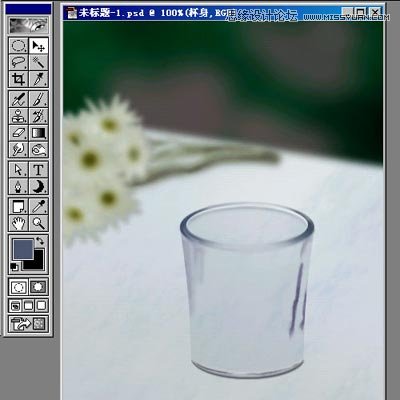Select the Crop tool
400x400 pixels.
(19, 79)
